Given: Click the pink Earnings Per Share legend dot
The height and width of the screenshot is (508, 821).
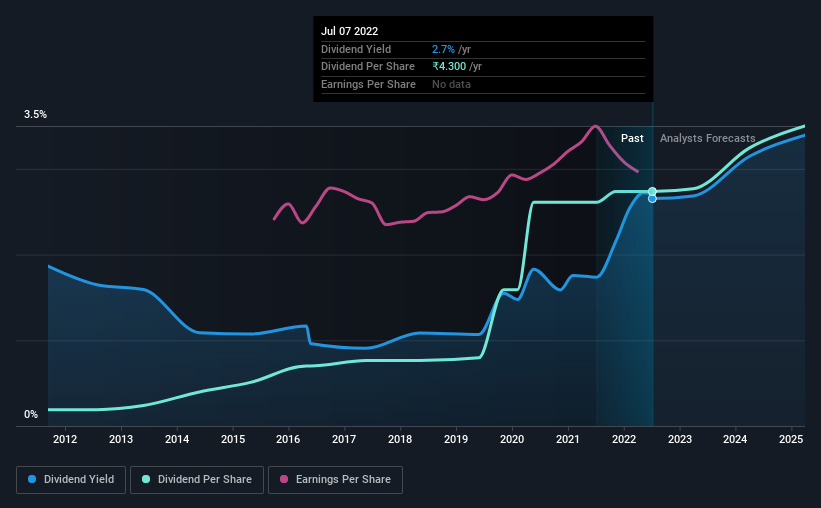Looking at the screenshot, I should pyautogui.click(x=284, y=479).
